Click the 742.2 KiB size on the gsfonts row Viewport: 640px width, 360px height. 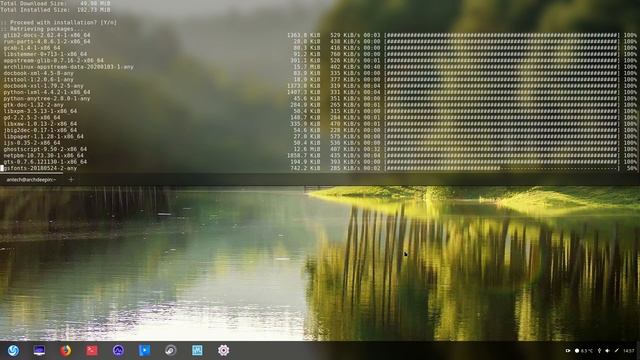click(x=306, y=168)
